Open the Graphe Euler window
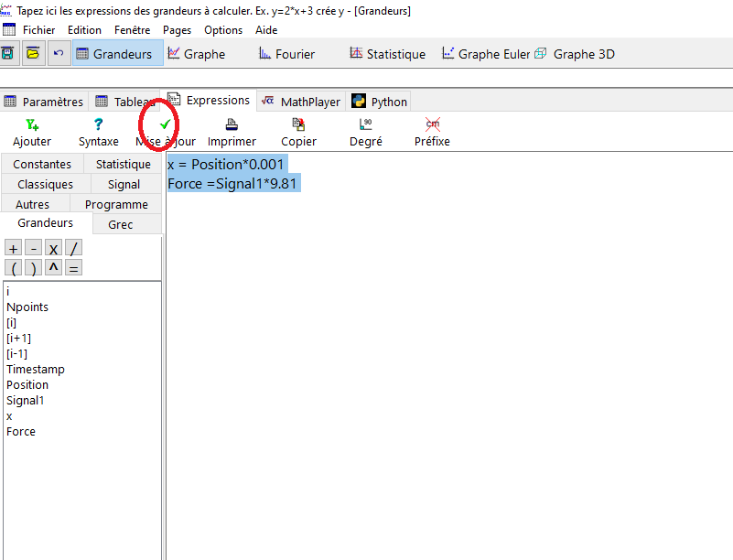Screen dimensions: 733x560 point(486,54)
